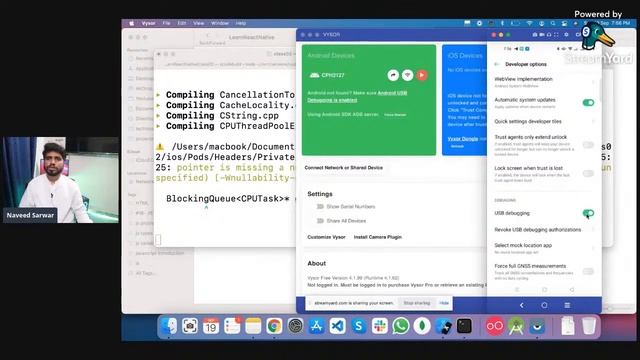Screen dimensions: 640x360
Task: Click the Naveed Sarwar webcam thumbnail
Action: [60, 180]
